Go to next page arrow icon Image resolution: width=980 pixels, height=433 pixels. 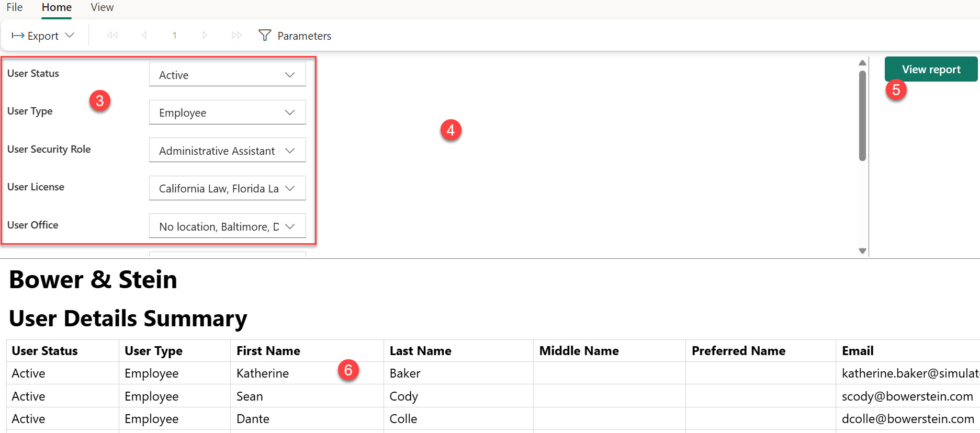205,35
